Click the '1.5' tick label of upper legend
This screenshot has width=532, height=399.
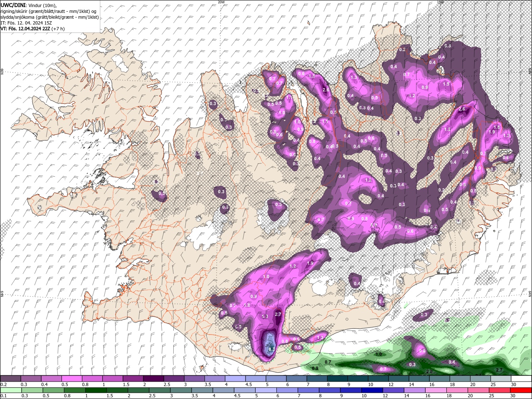(x=126, y=384)
